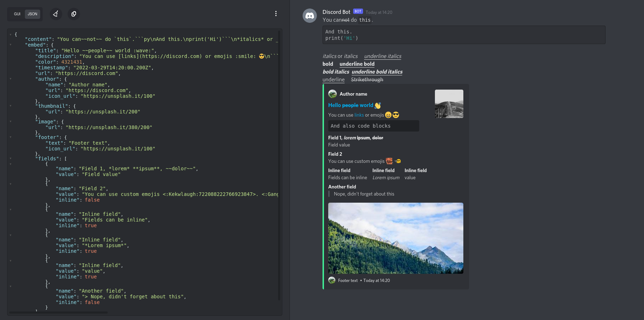Click the sunglasses emoji in description
644x320 pixels.
tap(396, 115)
